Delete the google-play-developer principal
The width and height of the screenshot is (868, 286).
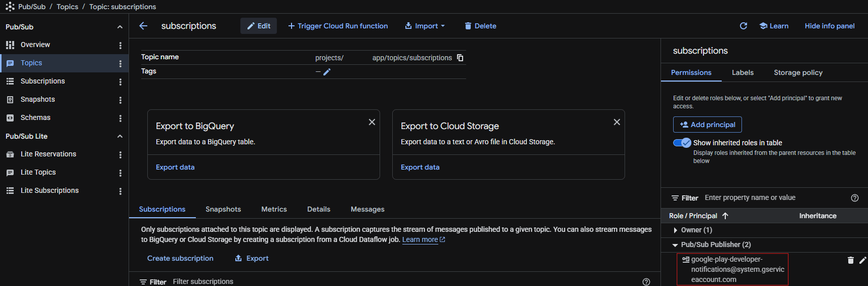851,260
